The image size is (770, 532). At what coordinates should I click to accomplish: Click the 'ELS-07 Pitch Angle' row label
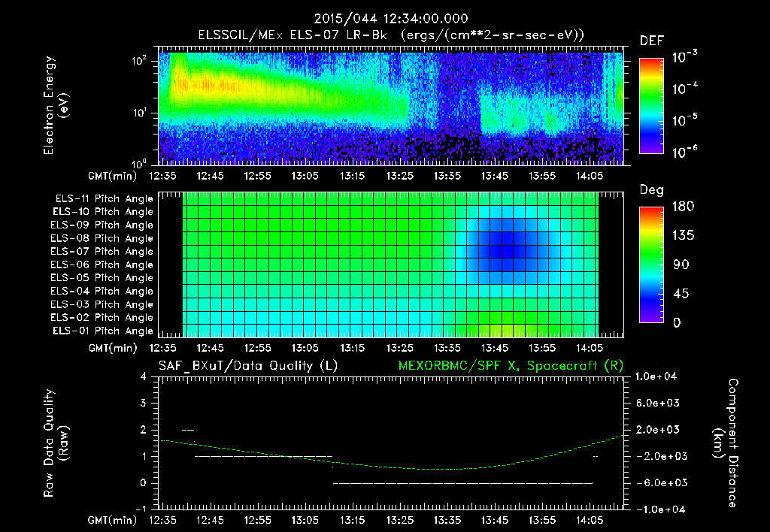[102, 251]
